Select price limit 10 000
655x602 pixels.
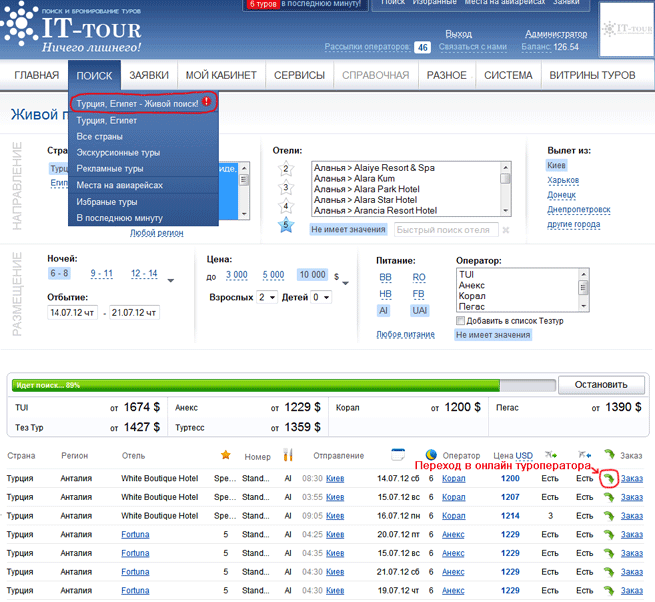pos(312,274)
